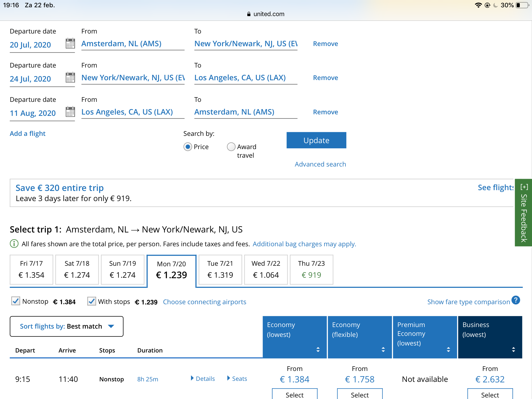Open calendar icon for 20 Jul departure
This screenshot has width=532, height=399.
tap(70, 43)
